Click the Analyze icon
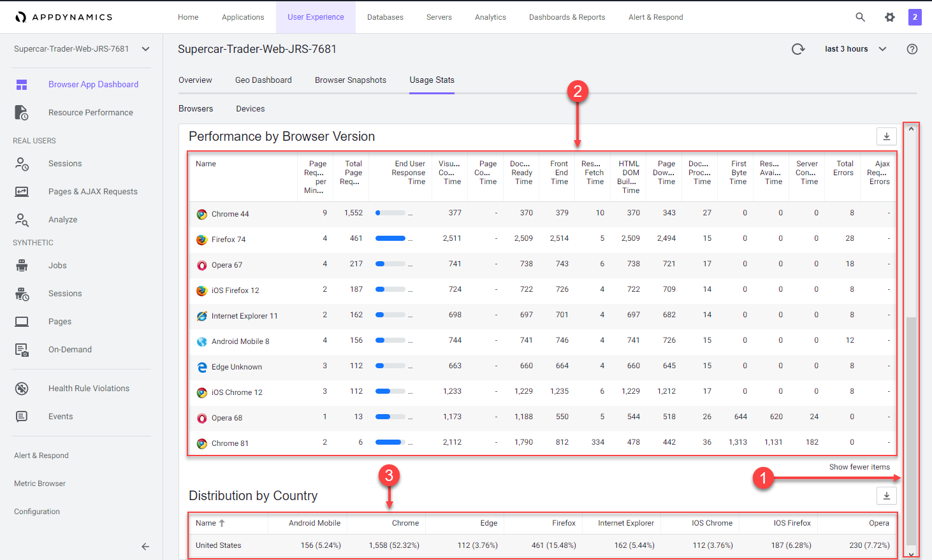The width and height of the screenshot is (932, 560). 22,220
